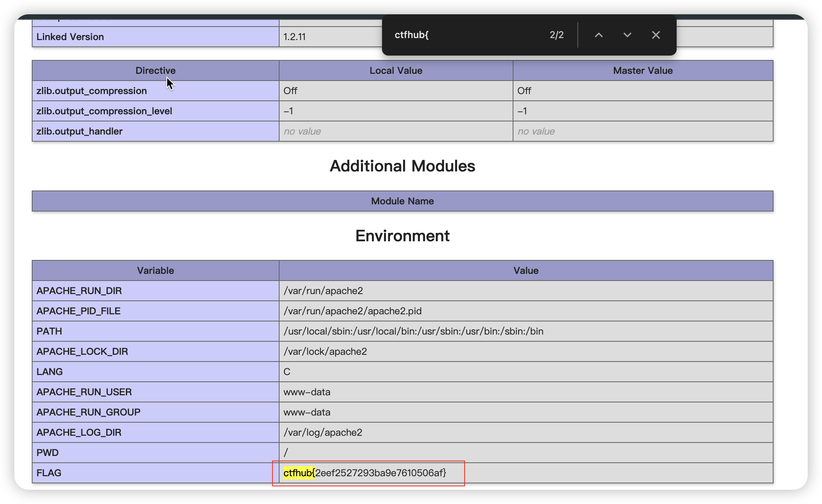Go to previous find match
Viewport: 822px width, 504px height.
pyautogui.click(x=598, y=35)
